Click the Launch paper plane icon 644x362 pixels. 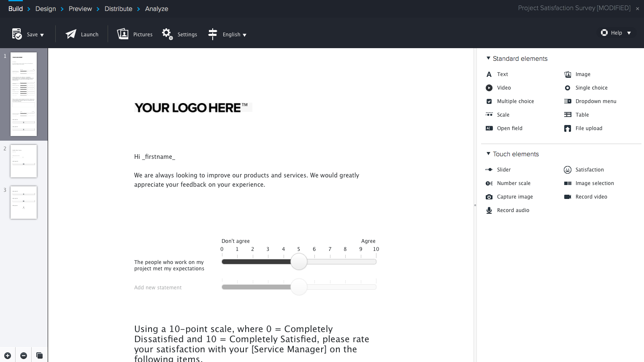point(71,34)
